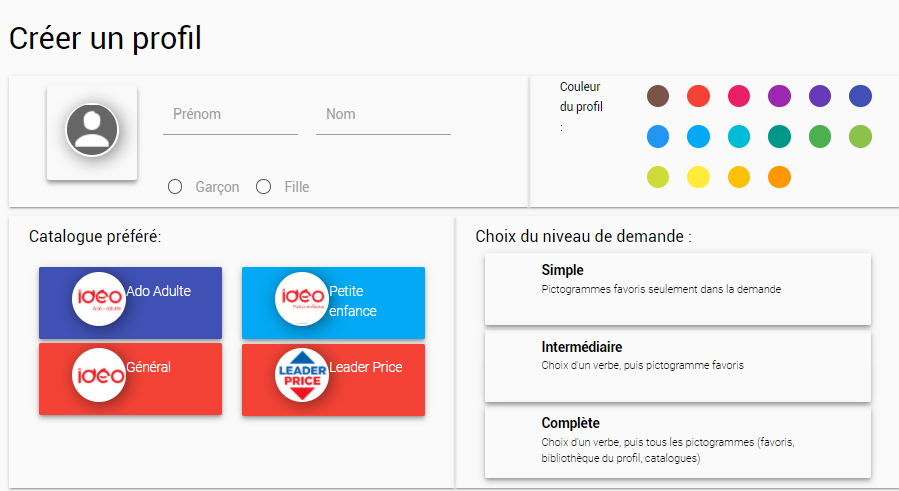
Task: Click the profile avatar placeholder icon
Action: click(92, 130)
